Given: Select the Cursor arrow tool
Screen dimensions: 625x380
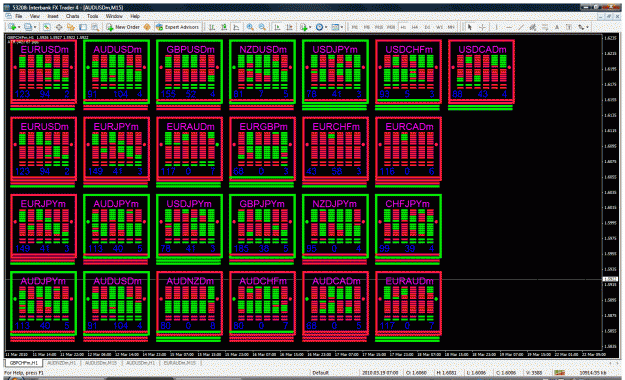Looking at the screenshot, I should (470, 27).
